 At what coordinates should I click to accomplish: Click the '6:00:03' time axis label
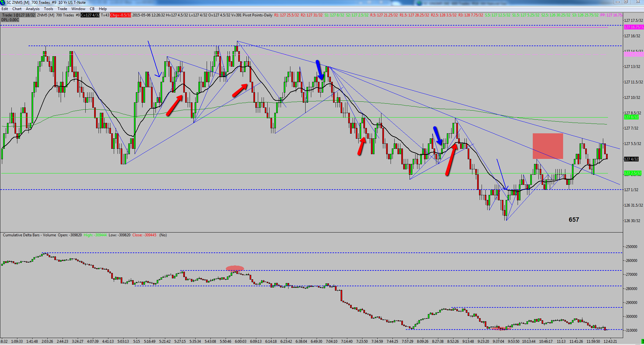(x=240, y=342)
